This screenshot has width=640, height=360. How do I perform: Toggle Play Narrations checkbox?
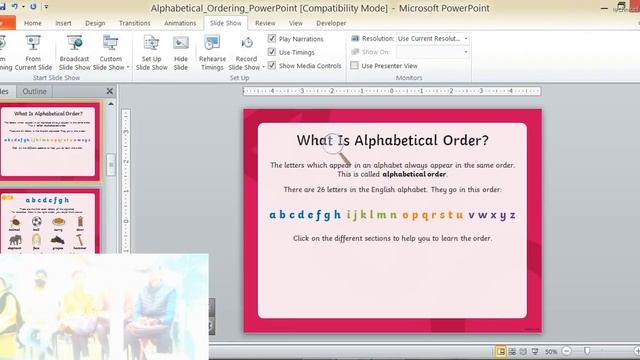point(272,38)
